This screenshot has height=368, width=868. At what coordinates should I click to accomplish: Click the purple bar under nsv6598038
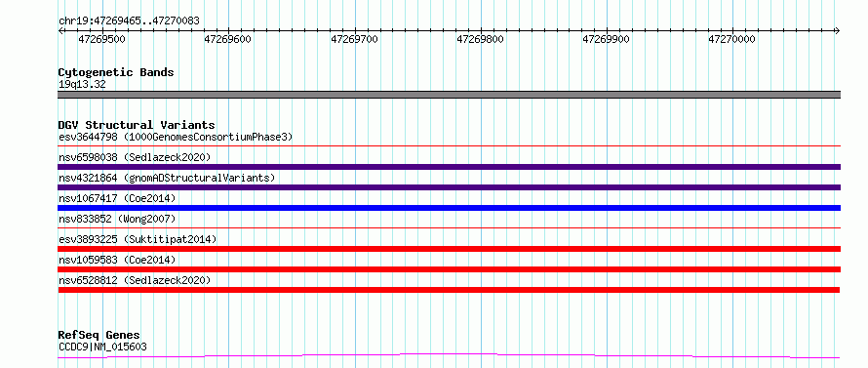tap(449, 167)
